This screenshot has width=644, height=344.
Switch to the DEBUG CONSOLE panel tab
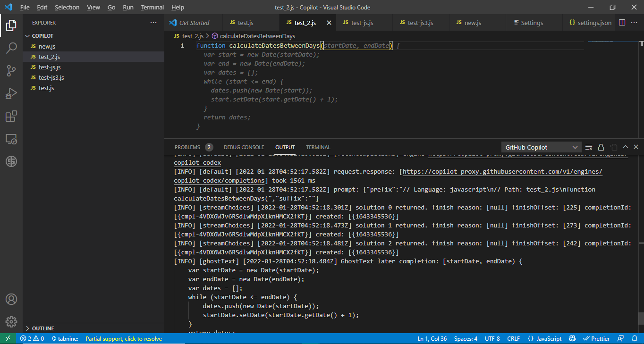click(244, 147)
